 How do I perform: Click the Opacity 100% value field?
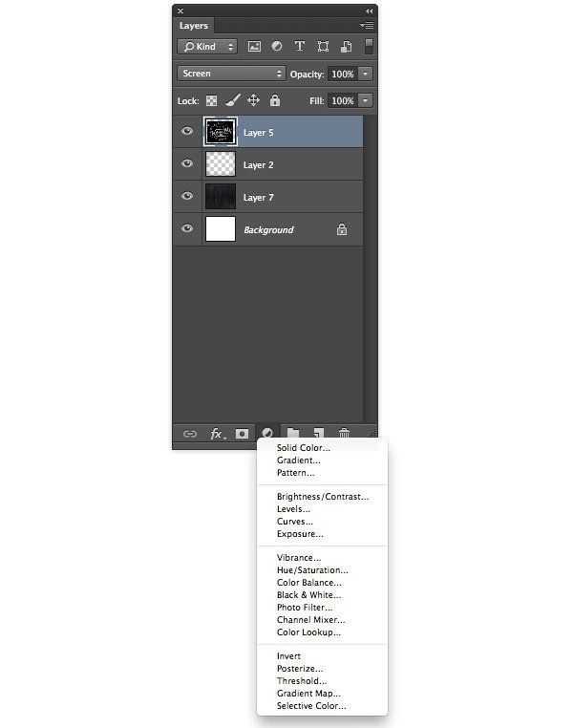(x=343, y=74)
